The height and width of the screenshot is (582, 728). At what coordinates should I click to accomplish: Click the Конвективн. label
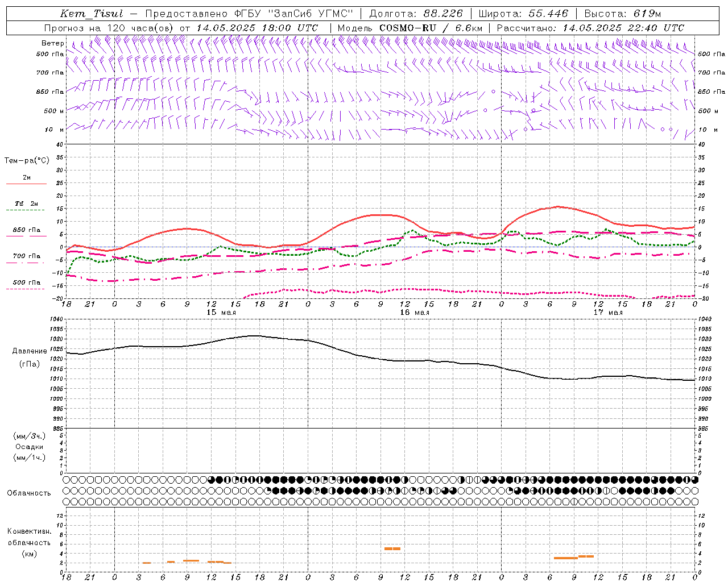pos(30,531)
